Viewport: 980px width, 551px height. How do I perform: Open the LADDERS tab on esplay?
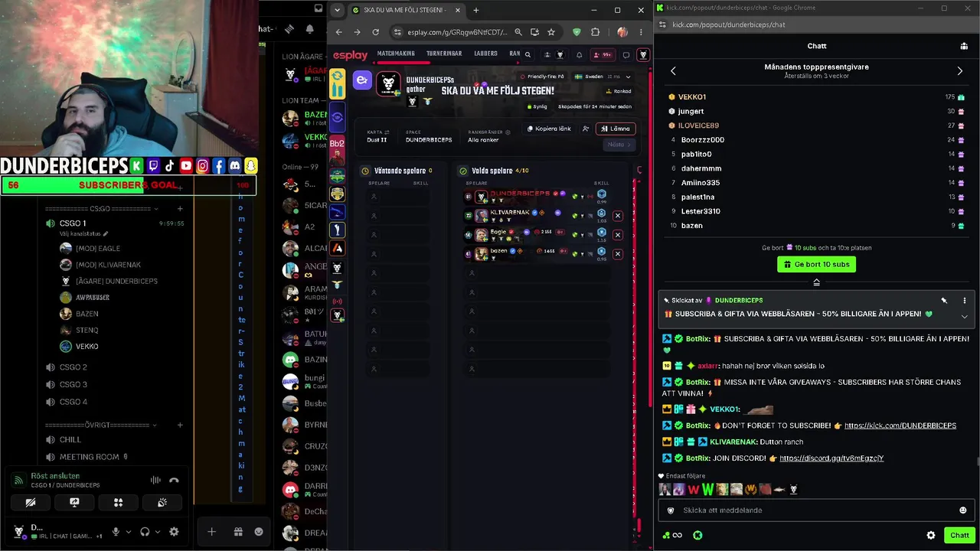(x=485, y=54)
